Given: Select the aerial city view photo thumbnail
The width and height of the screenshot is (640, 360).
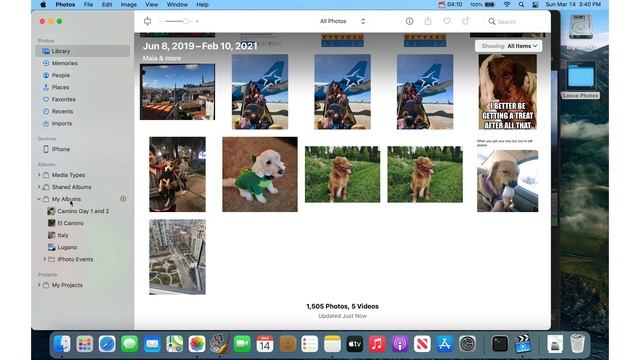Looking at the screenshot, I should 178,257.
